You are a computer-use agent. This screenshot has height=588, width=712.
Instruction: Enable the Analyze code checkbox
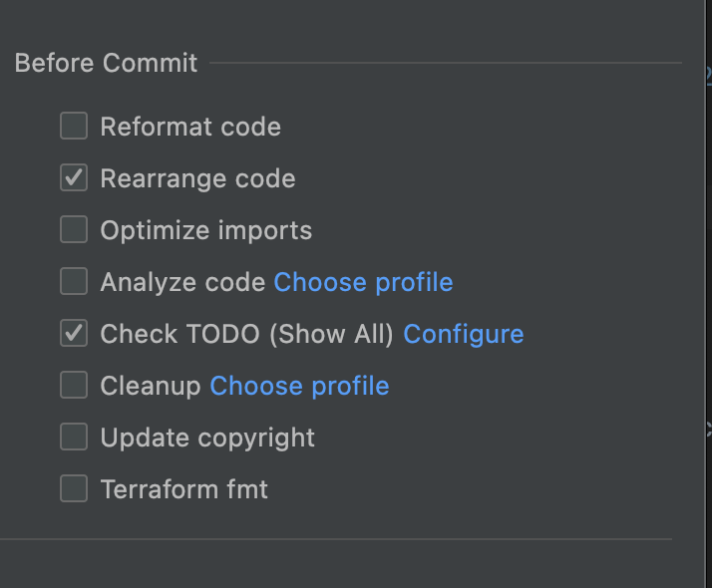click(x=74, y=282)
